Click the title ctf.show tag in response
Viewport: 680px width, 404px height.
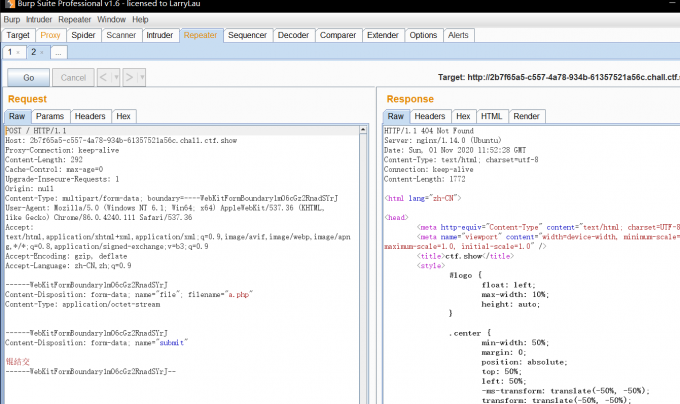465,256
